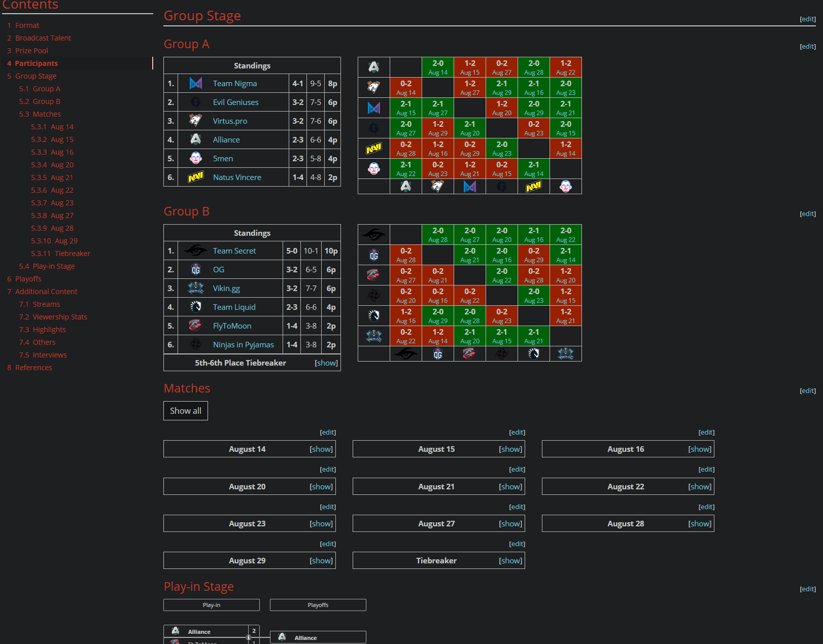This screenshot has height=644, width=823.
Task: Click the Team Liquid logo in Group B crosstable
Action: [x=374, y=315]
